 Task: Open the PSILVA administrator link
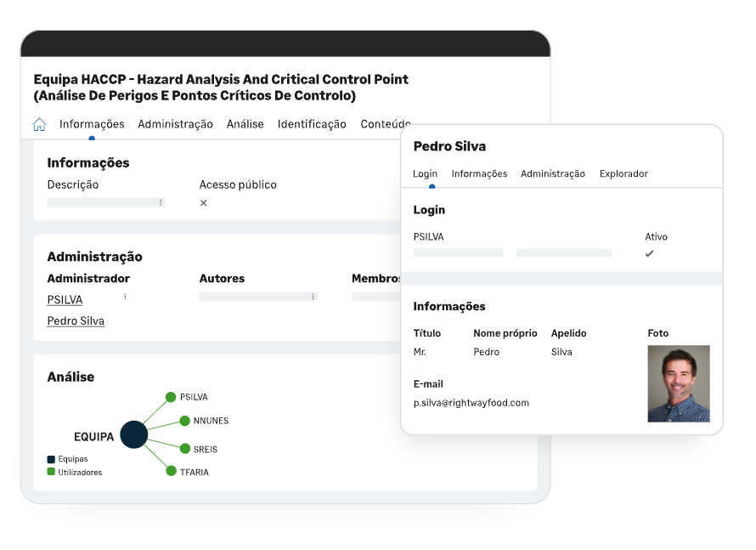(x=65, y=300)
